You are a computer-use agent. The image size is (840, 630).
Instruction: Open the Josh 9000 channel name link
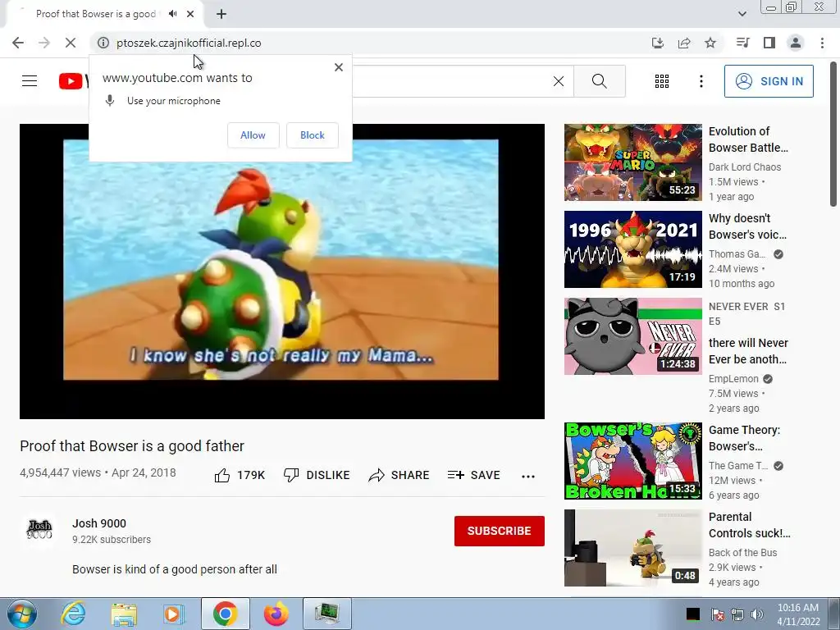[x=99, y=523]
